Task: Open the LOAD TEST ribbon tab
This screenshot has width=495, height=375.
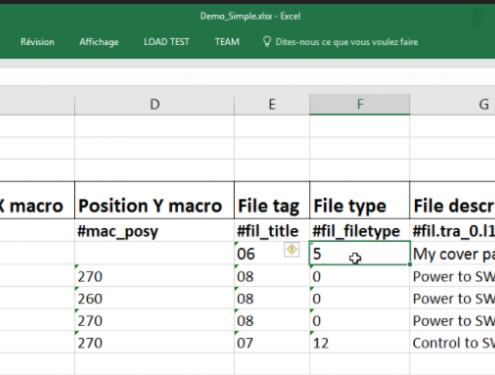Action: pos(167,42)
